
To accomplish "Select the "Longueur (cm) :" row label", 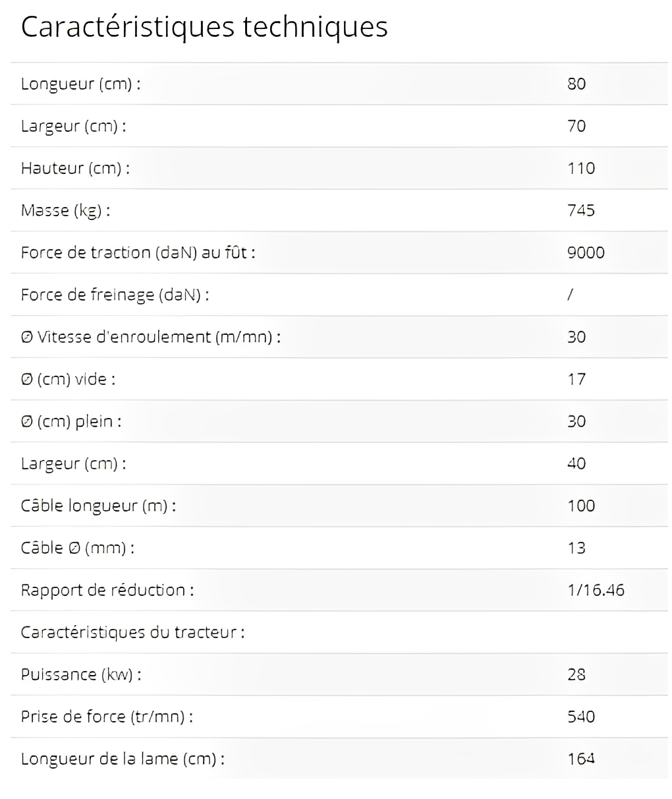I will point(80,84).
